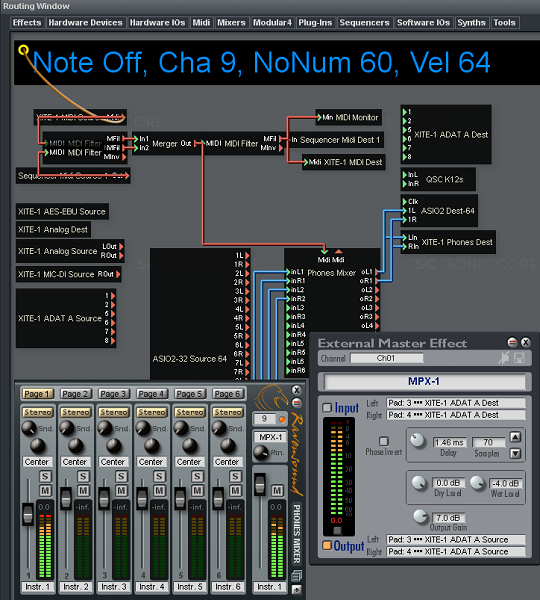This screenshot has width=540, height=600.
Task: Click the RavenSound bird logo
Action: point(272,397)
